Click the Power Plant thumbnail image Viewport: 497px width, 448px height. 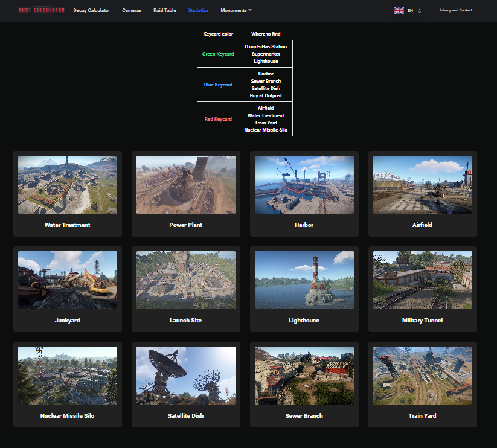point(186,185)
